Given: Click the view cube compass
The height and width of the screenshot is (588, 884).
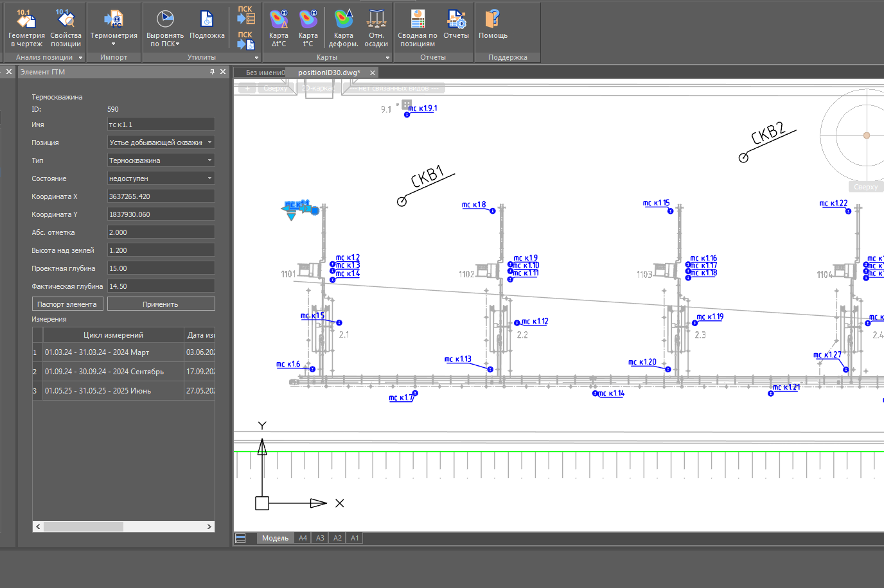Looking at the screenshot, I should pyautogui.click(x=867, y=135).
